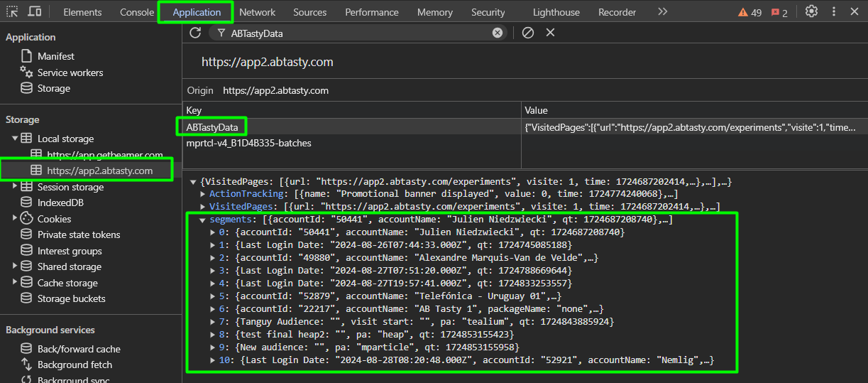Screen dimensions: 868x383
Task: Click the 49 warnings counter icon
Action: (x=749, y=12)
